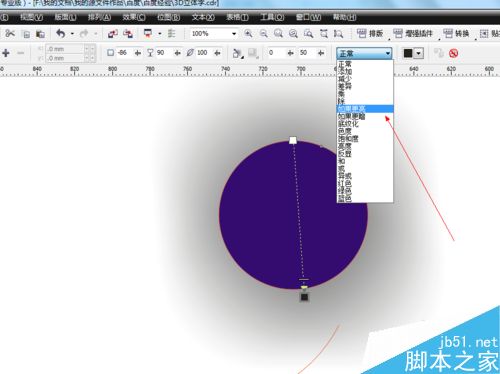Click the Zoom In magnifier icon
500x374 pixels.
click(248, 33)
